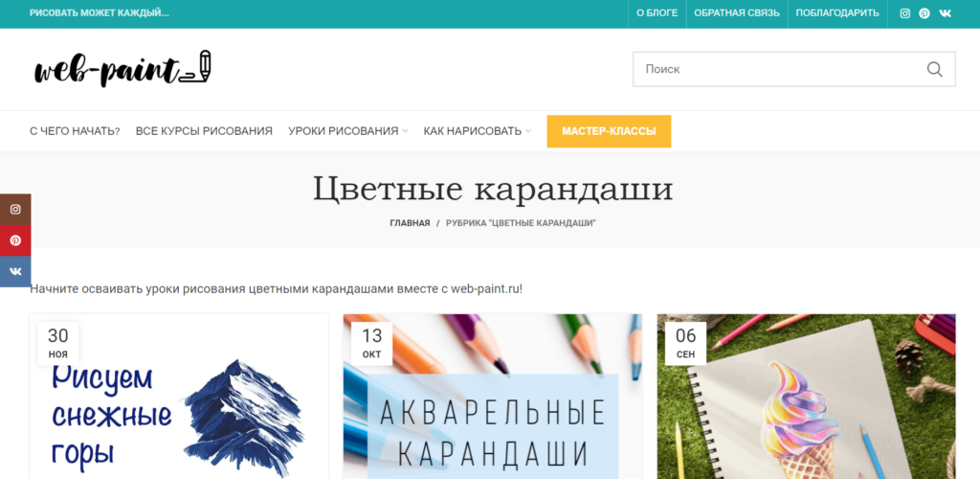The image size is (980, 479).
Task: Open the VK icon in top bar
Action: coord(946,13)
